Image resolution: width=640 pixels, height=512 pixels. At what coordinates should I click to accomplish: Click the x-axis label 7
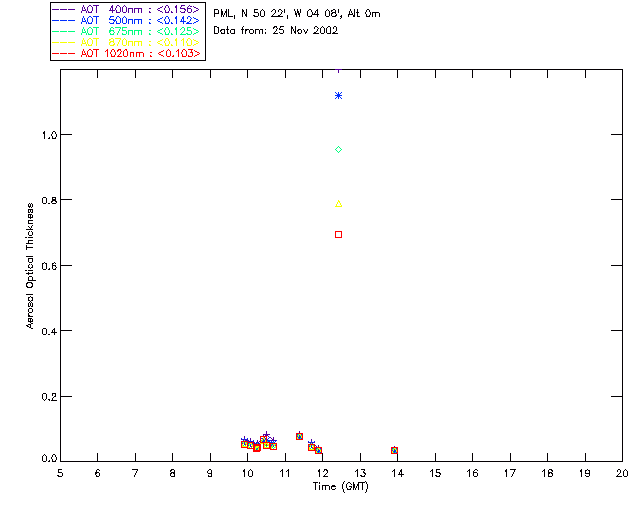click(135, 473)
